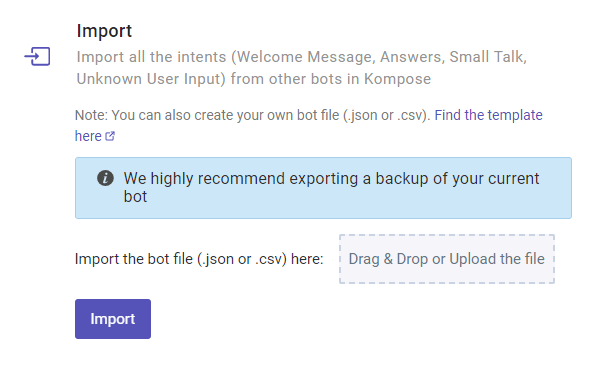Click the "Import the bot file" label
Image resolution: width=602 pixels, height=372 pixels.
(134, 259)
